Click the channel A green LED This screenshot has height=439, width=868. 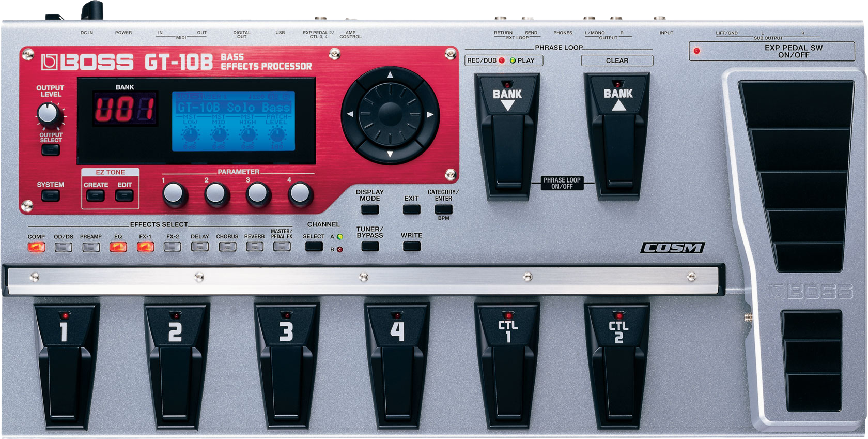pos(339,237)
